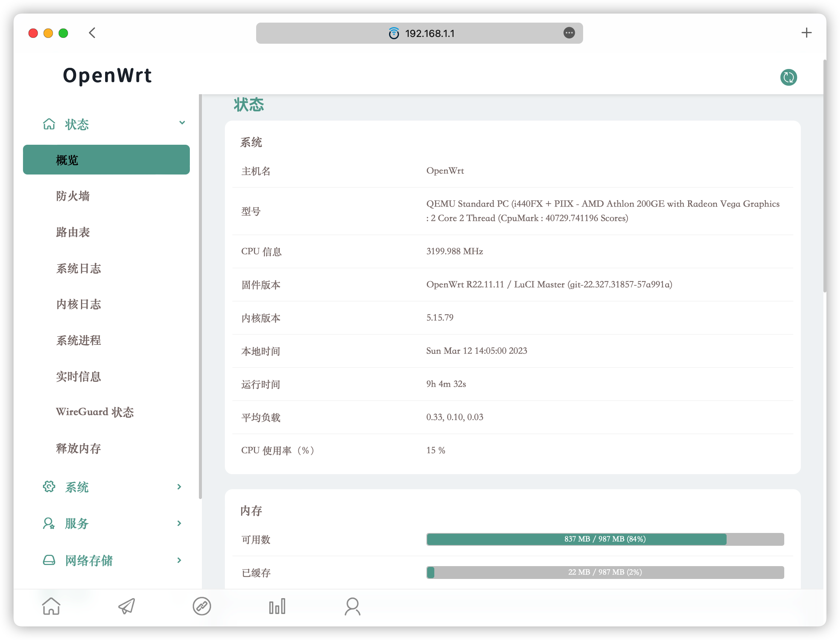The image size is (840, 640).
Task: Open the bar chart icon in bottom bar
Action: tap(277, 606)
